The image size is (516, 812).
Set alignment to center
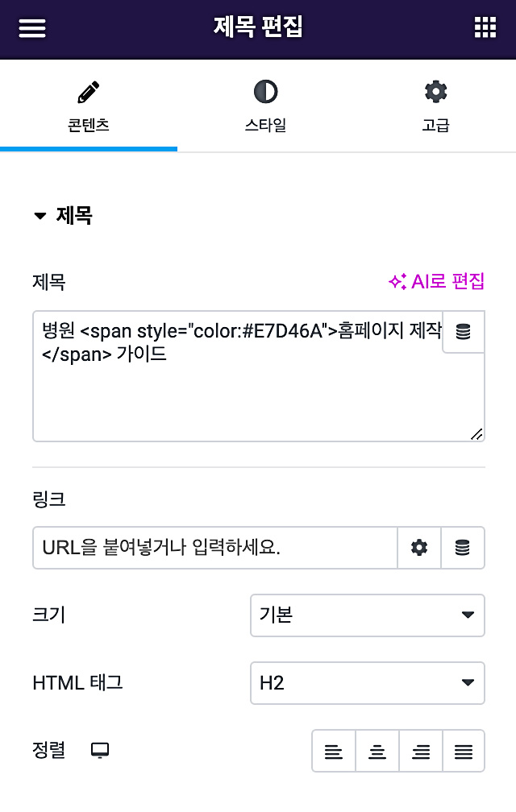(377, 751)
